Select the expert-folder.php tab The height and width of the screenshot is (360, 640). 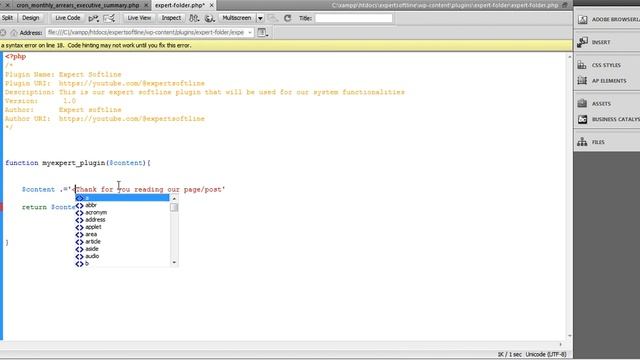180,5
